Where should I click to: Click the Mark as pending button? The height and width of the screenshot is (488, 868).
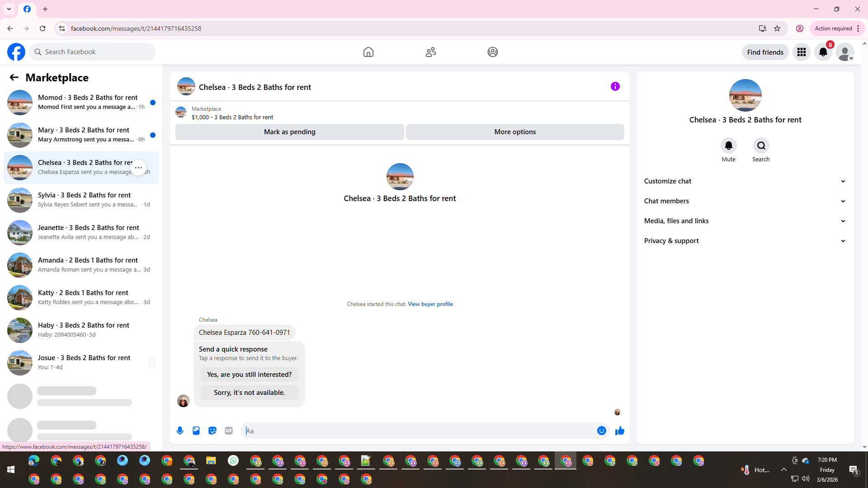289,132
